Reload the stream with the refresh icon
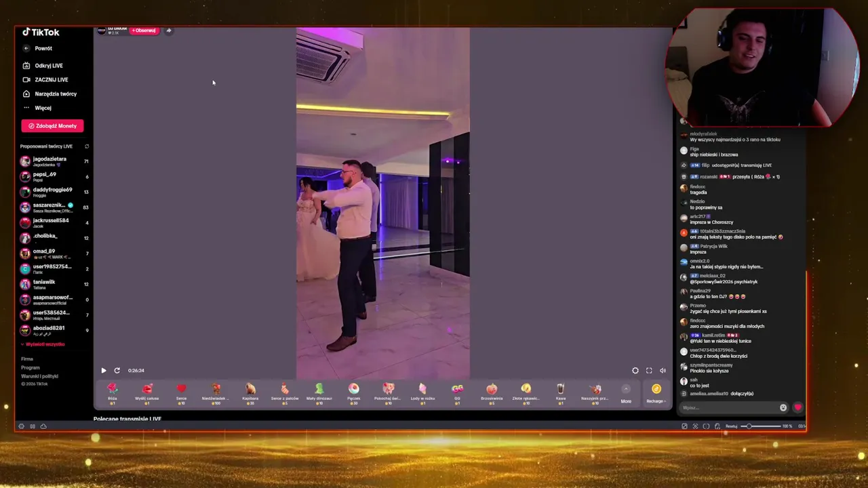Screen dimensions: 868x488 click(117, 371)
